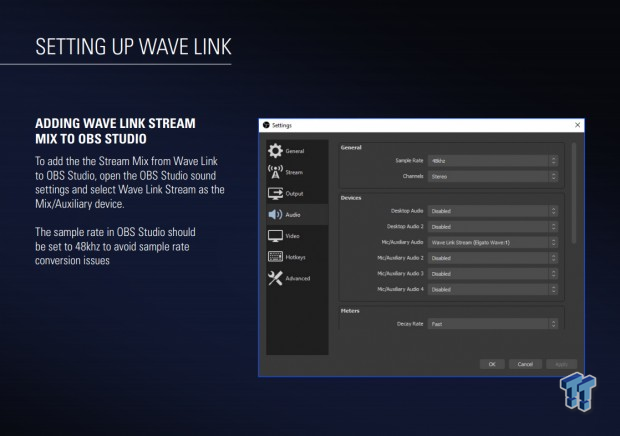The width and height of the screenshot is (620, 436).
Task: Open General settings gear icon
Action: tap(275, 151)
